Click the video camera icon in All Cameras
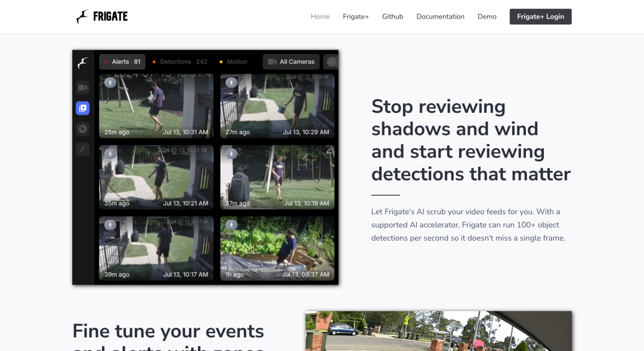 [x=272, y=61]
